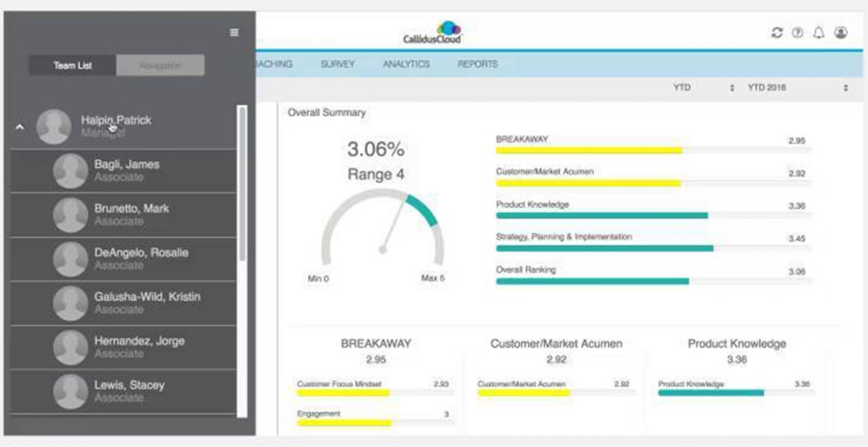Open the notifications bell
Screen dimensions: 868x447
click(x=819, y=33)
